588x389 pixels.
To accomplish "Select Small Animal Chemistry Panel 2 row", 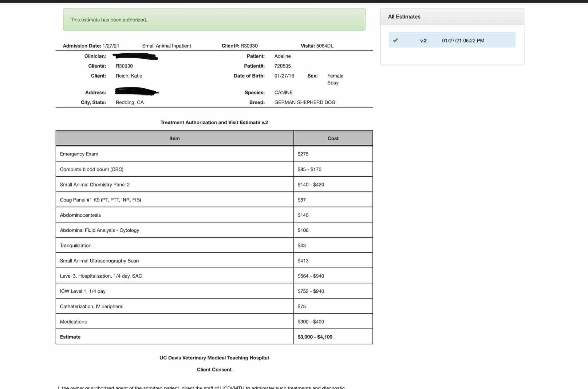I will pos(214,184).
